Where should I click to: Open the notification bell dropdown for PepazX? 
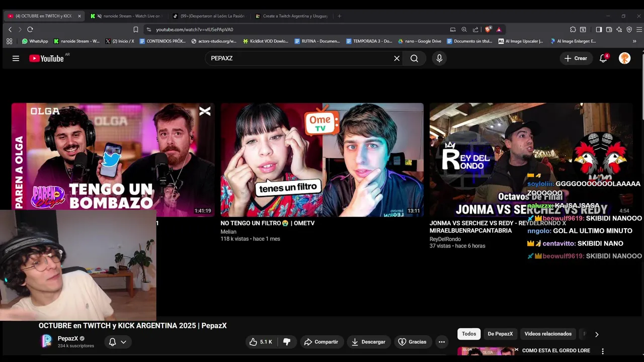pos(118,342)
